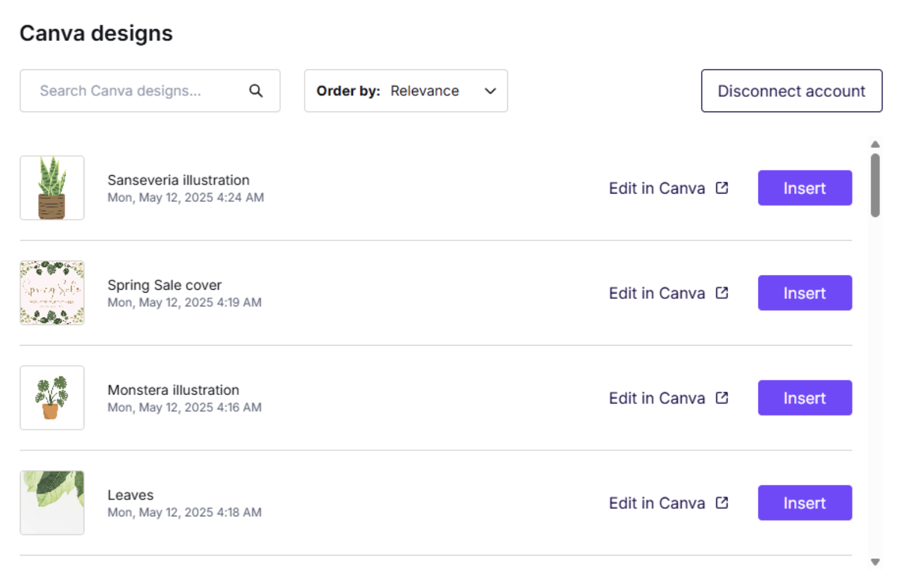Image resolution: width=903 pixels, height=588 pixels.
Task: Click the Leaves title text
Action: click(130, 495)
